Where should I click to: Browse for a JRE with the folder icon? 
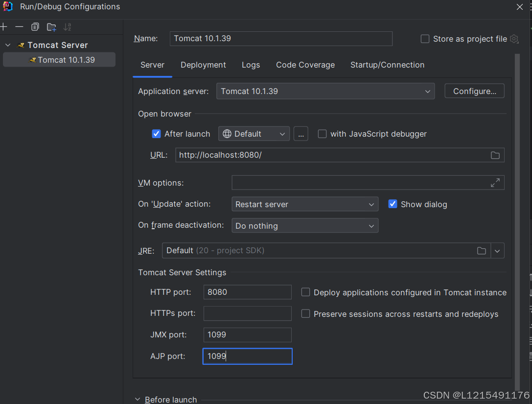[482, 251]
